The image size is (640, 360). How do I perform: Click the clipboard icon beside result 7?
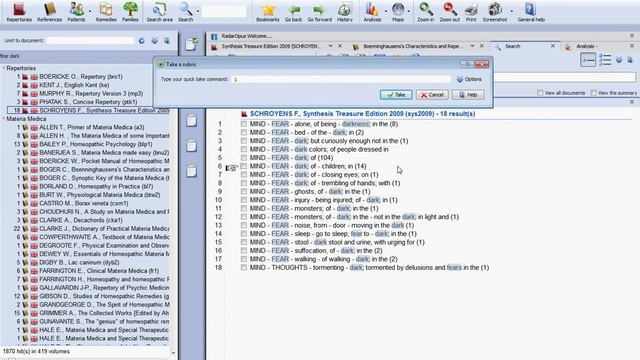[191, 171]
